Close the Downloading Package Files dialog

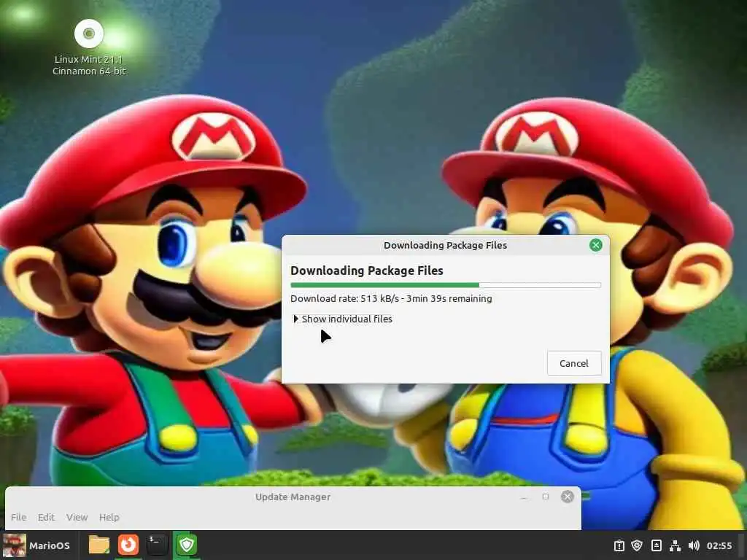click(595, 245)
